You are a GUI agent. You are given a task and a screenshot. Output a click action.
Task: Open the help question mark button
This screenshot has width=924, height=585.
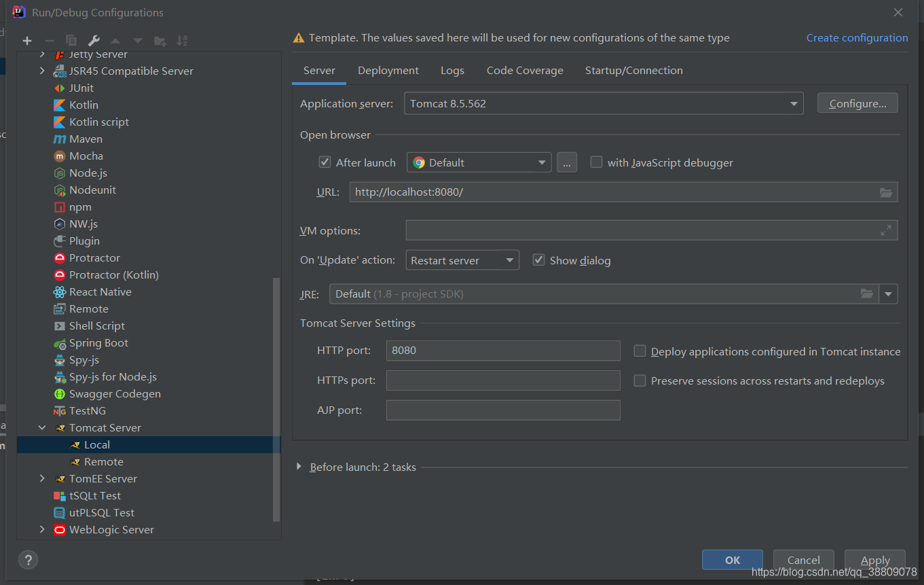(x=28, y=560)
